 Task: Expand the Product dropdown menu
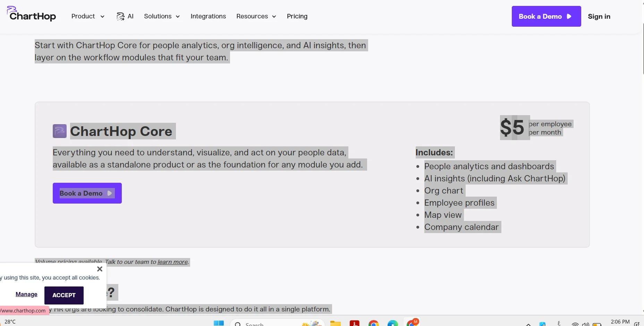pos(88,16)
